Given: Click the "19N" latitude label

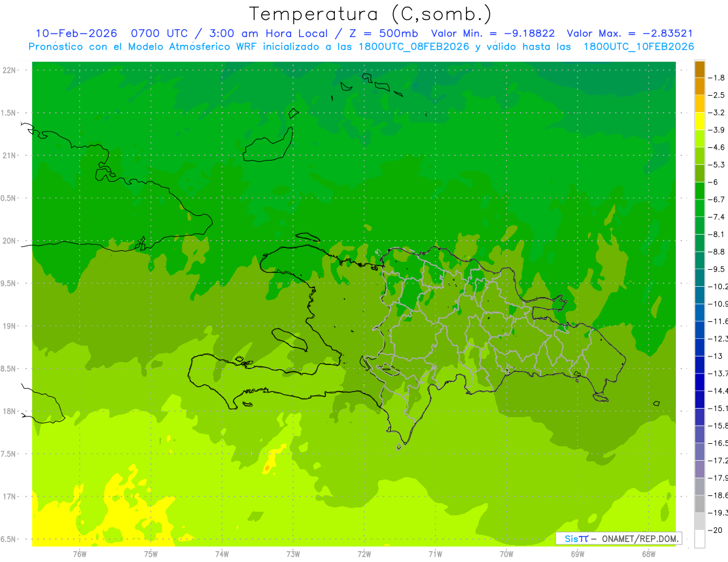Looking at the screenshot, I should click(x=10, y=326).
